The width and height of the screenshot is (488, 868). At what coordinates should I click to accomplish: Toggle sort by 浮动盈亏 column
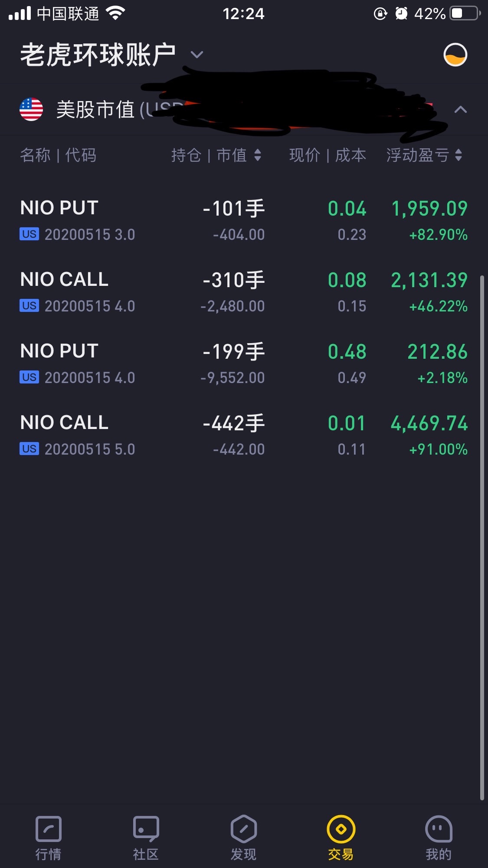pos(424,155)
